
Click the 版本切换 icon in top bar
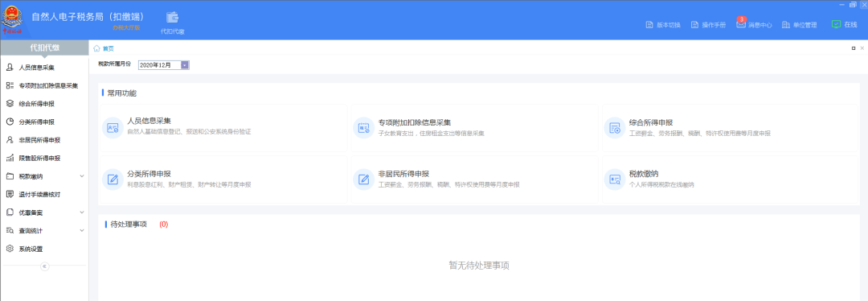click(x=650, y=25)
